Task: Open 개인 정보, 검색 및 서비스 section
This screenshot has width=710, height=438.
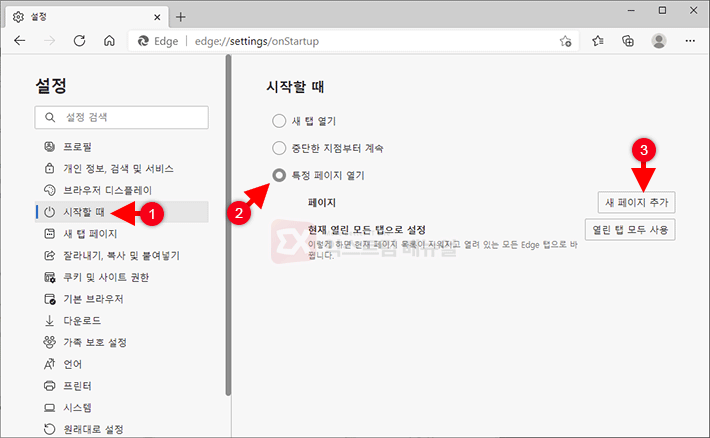Action: (119, 168)
